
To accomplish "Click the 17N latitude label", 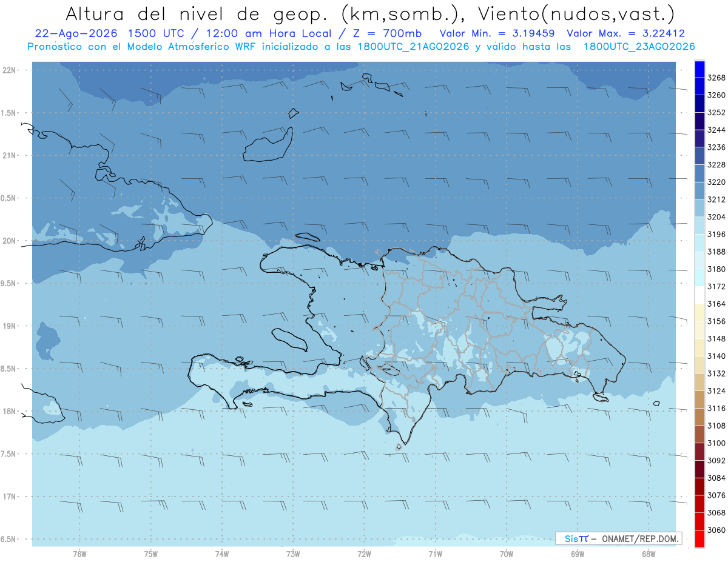I will pos(9,497).
